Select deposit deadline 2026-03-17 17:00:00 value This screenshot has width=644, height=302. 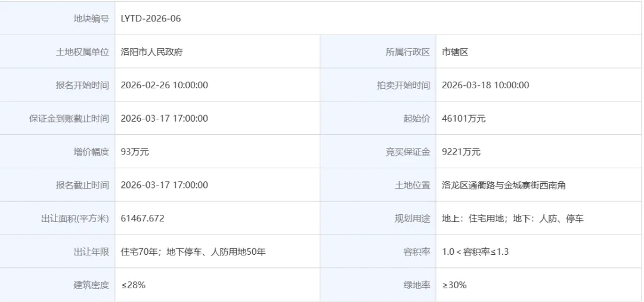(165, 119)
